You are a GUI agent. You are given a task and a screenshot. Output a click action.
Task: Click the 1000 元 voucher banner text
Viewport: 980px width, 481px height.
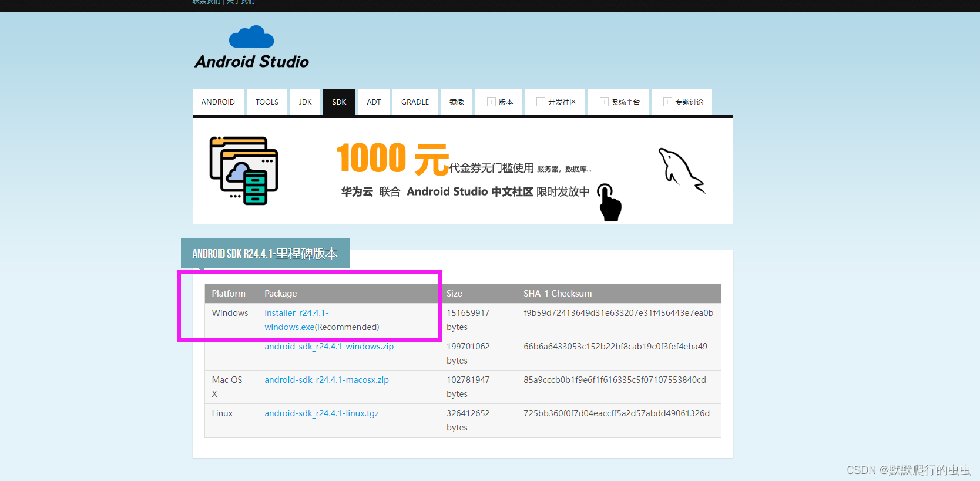tap(392, 159)
